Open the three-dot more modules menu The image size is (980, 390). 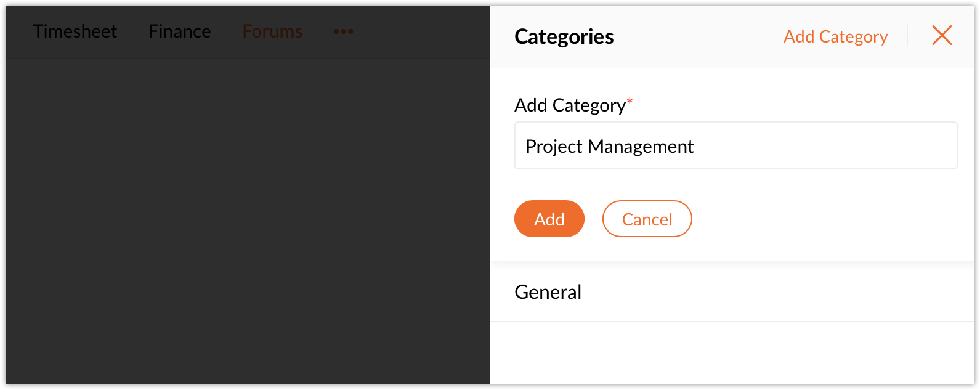coord(343,31)
